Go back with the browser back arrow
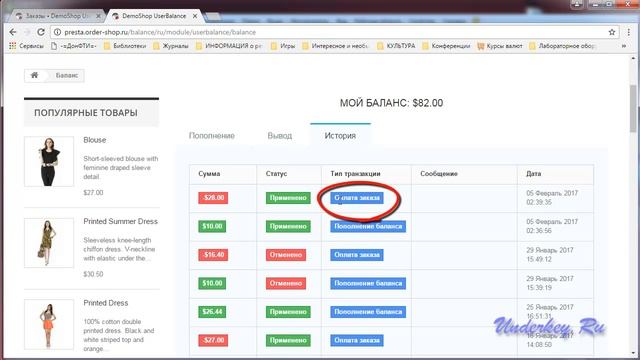This screenshot has width=640, height=360. [13, 32]
